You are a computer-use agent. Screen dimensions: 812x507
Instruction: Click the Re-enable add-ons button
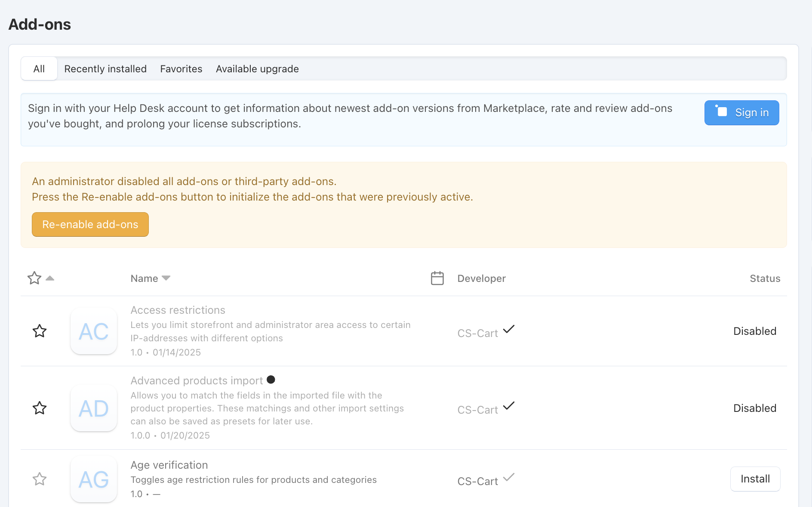pyautogui.click(x=90, y=224)
